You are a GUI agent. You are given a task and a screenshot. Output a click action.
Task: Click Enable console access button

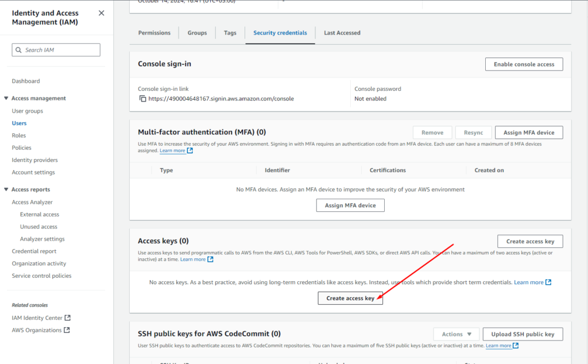pos(524,64)
